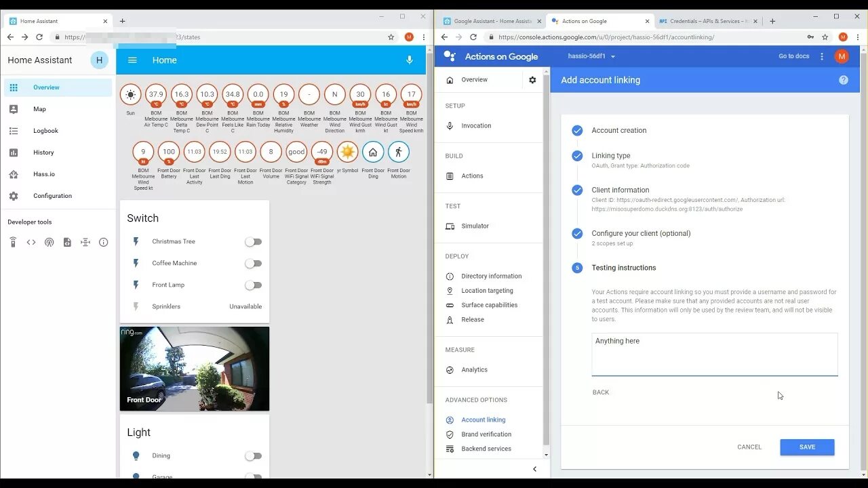Screen dimensions: 868x488
Task: Open the Home Assistant hamburger menu
Action: click(132, 60)
